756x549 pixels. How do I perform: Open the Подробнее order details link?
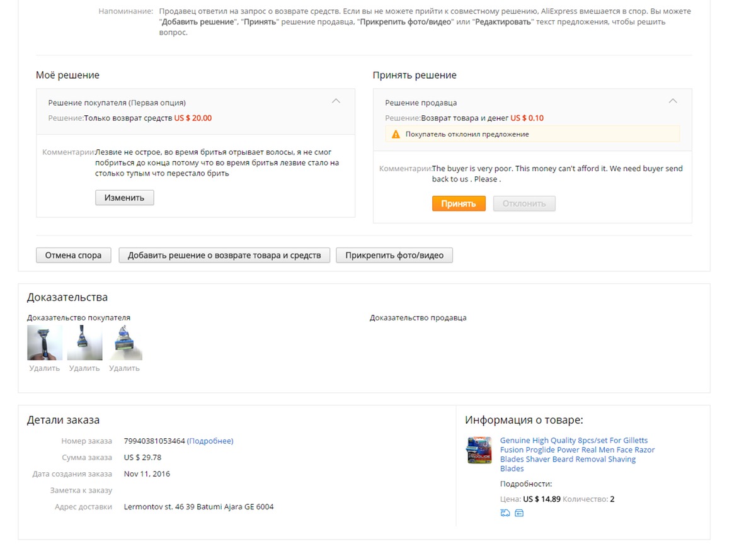[210, 441]
